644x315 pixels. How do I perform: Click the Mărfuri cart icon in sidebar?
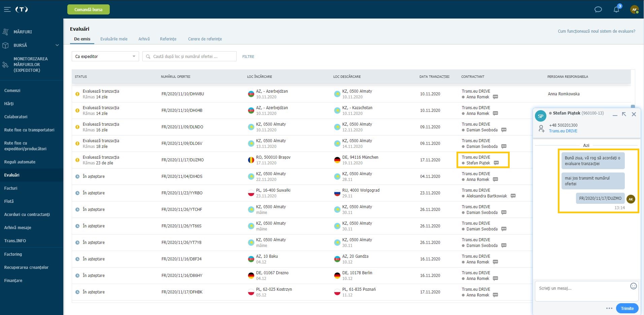(x=5, y=32)
